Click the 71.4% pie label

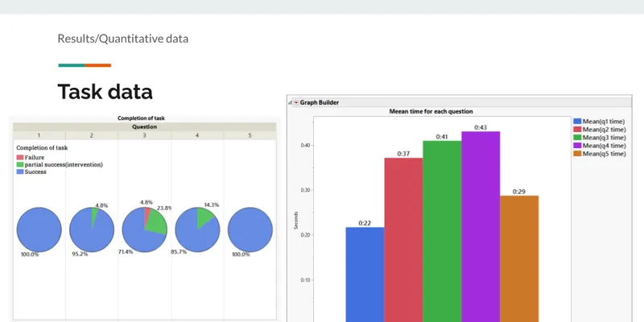coord(126,252)
